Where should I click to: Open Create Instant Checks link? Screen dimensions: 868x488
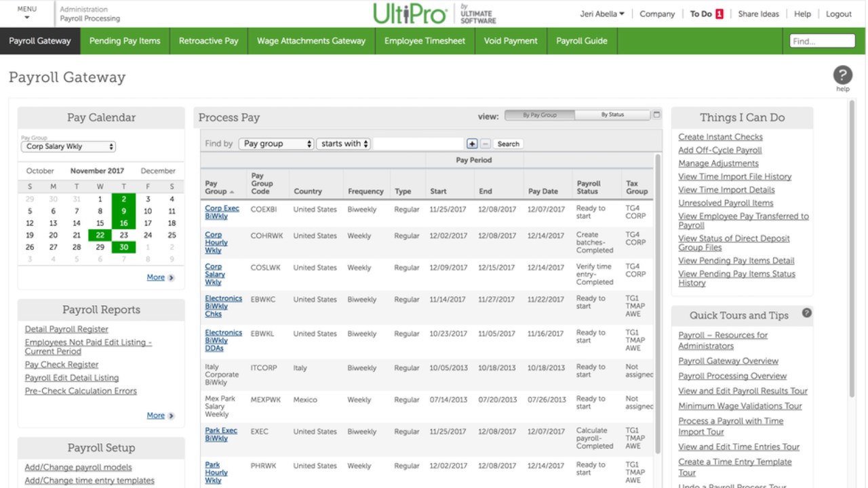[720, 137]
